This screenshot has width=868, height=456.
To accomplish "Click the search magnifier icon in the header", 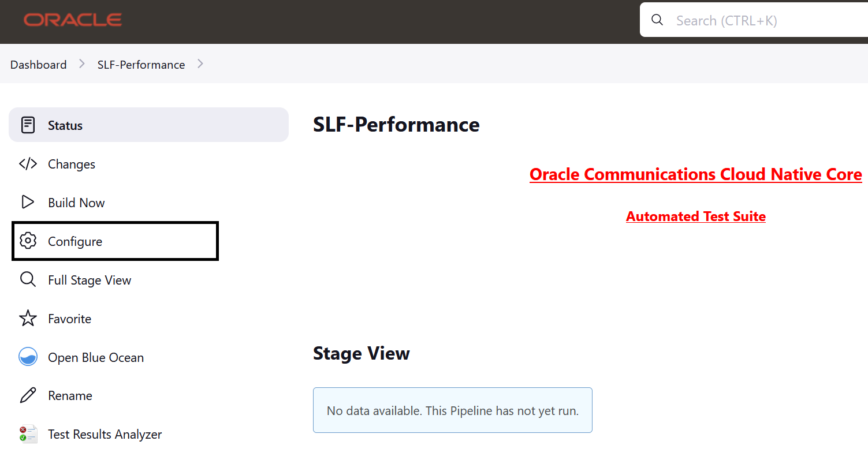I will pyautogui.click(x=657, y=20).
